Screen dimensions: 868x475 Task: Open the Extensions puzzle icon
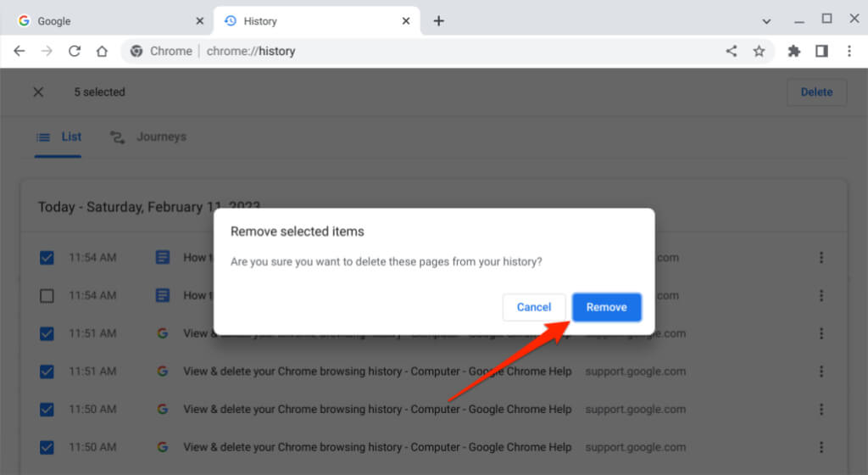(x=793, y=51)
